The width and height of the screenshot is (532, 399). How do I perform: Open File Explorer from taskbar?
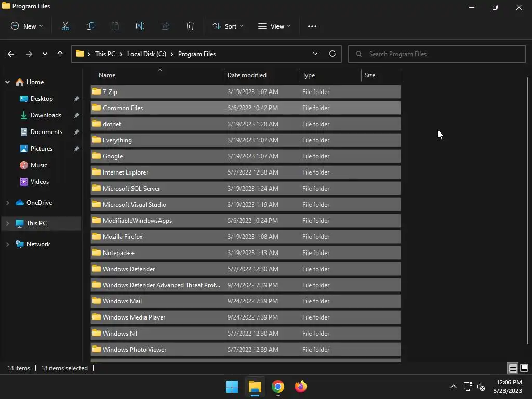click(255, 387)
